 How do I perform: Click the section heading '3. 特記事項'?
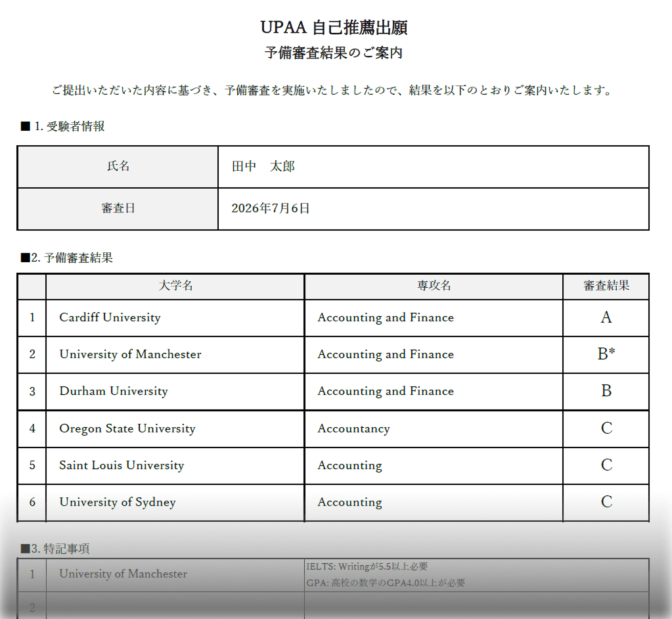(x=55, y=549)
